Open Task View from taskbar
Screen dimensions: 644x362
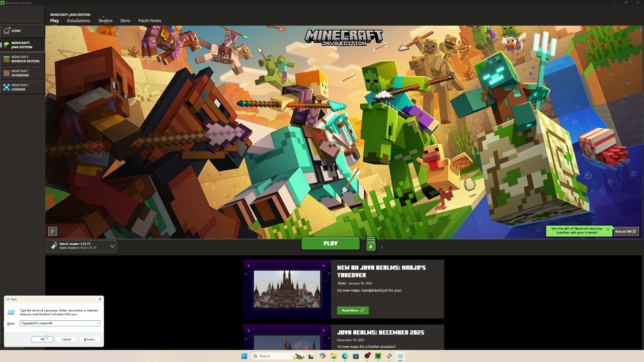point(311,356)
